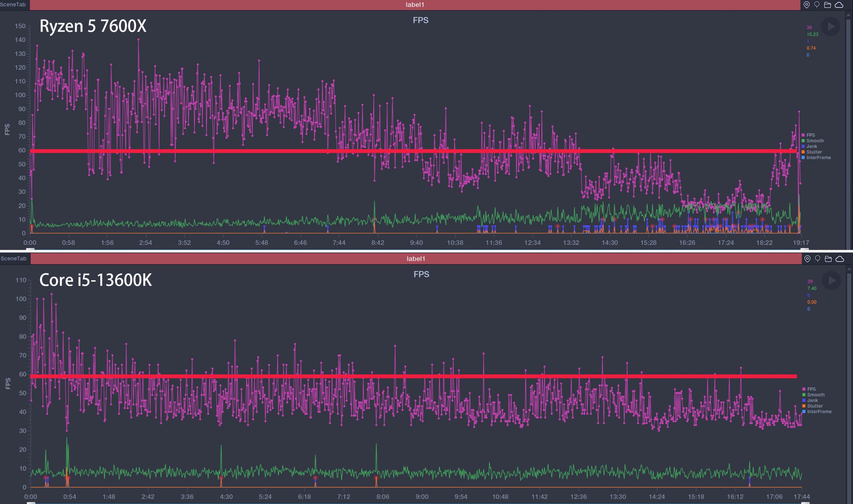Click the location pin icon in top chart header
This screenshot has width=853, height=504.
(806, 5)
